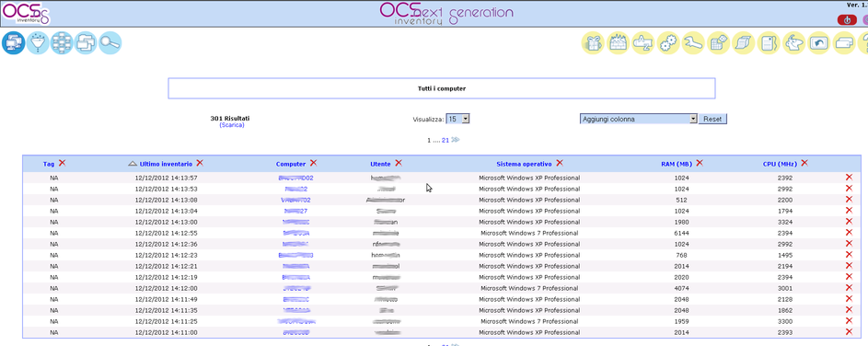Open the gears configuration icon

tap(668, 42)
